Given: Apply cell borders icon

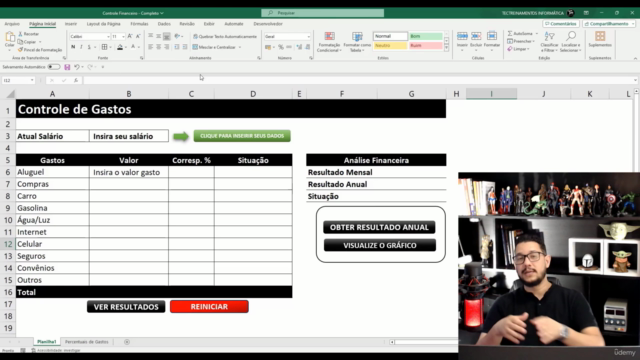Looking at the screenshot, I should coord(104,47).
